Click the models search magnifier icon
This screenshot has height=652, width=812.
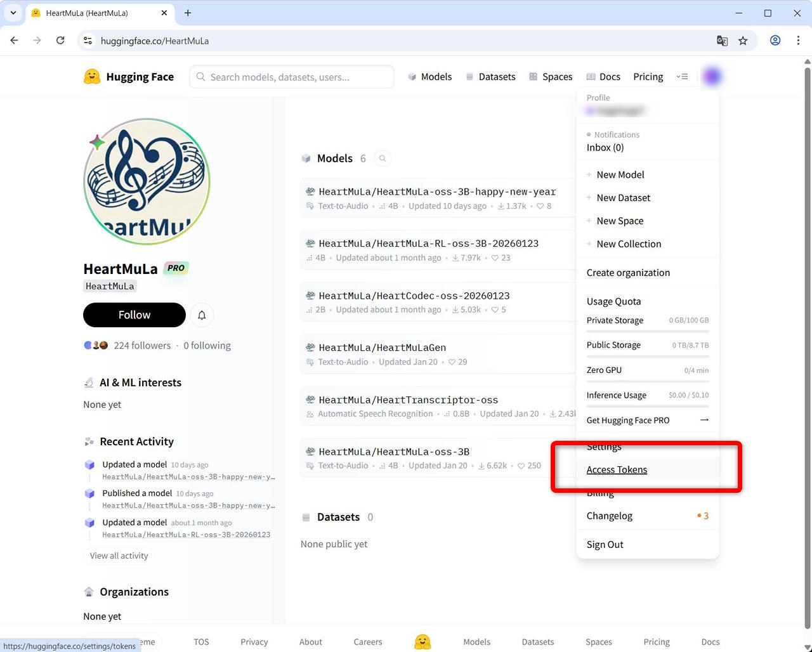click(383, 159)
